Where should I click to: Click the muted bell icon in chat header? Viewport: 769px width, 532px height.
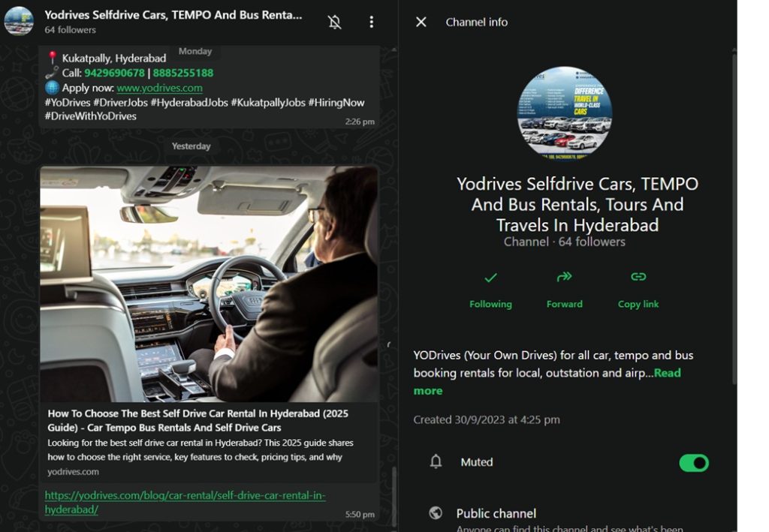[x=334, y=22]
